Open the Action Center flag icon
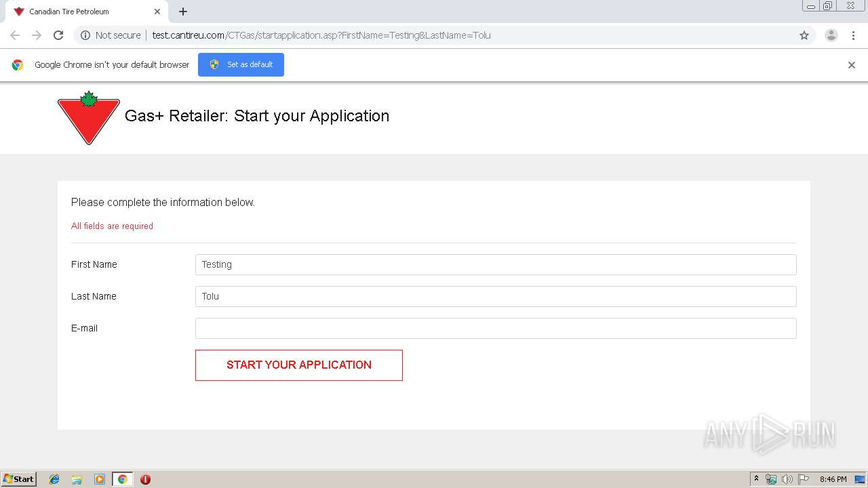This screenshot has width=868, height=488. point(804,479)
